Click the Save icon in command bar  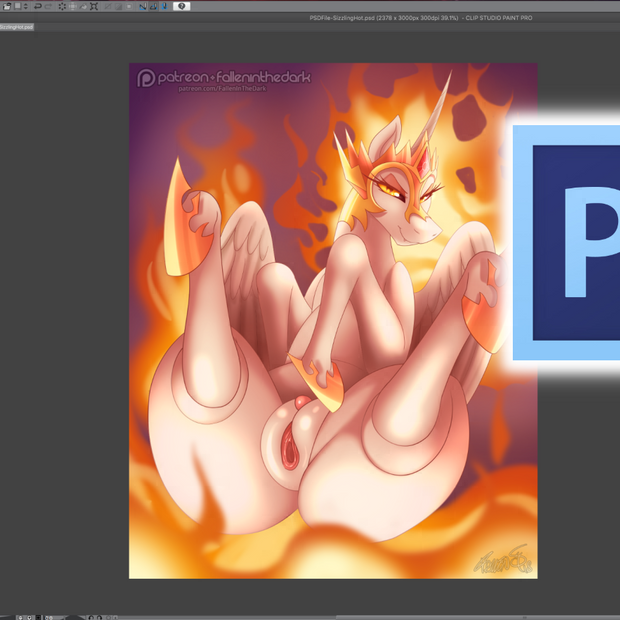tap(17, 6)
